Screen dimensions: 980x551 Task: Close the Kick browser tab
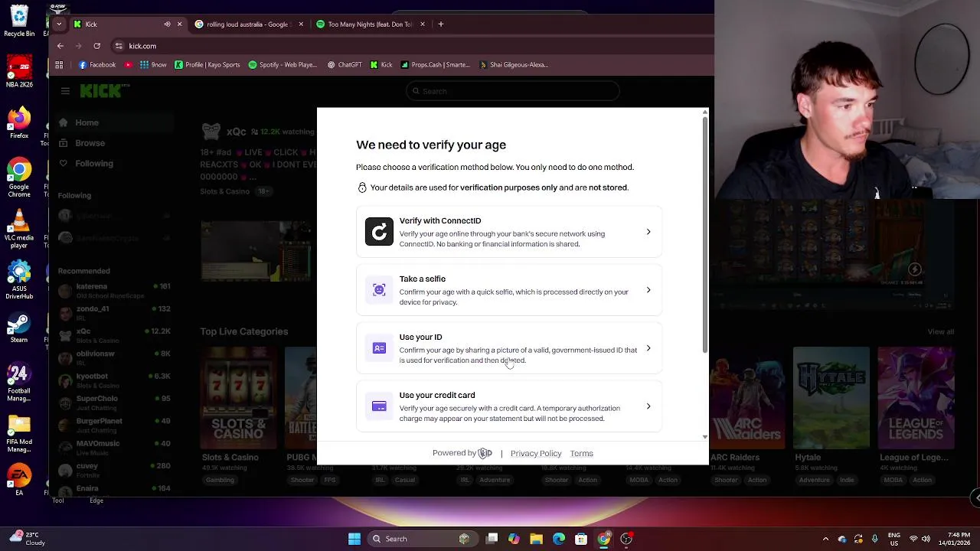pyautogui.click(x=180, y=24)
